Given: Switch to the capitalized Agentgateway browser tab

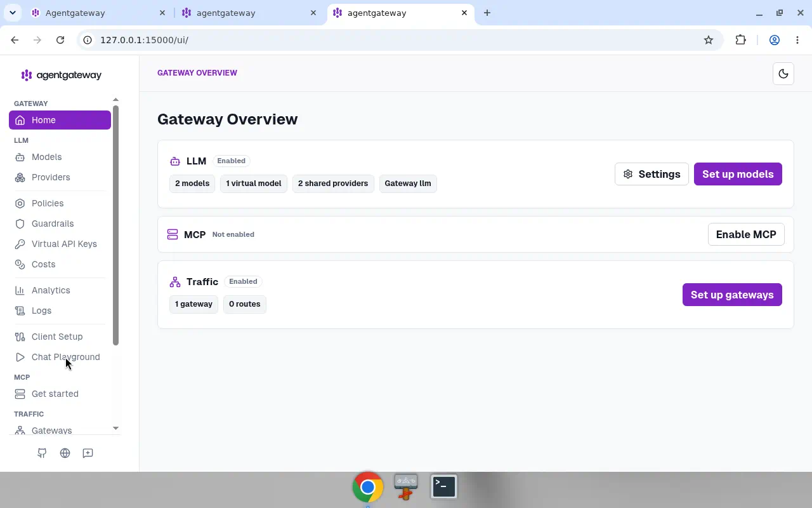Looking at the screenshot, I should click(98, 13).
